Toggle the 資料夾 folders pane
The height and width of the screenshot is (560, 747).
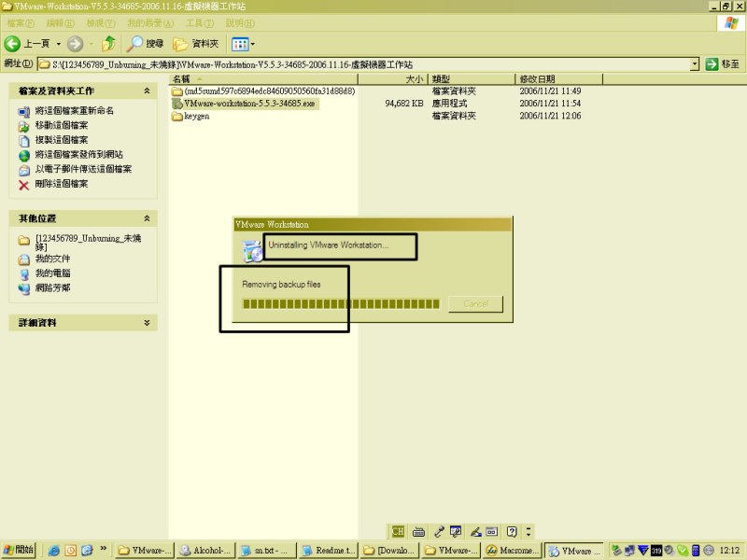point(196,44)
